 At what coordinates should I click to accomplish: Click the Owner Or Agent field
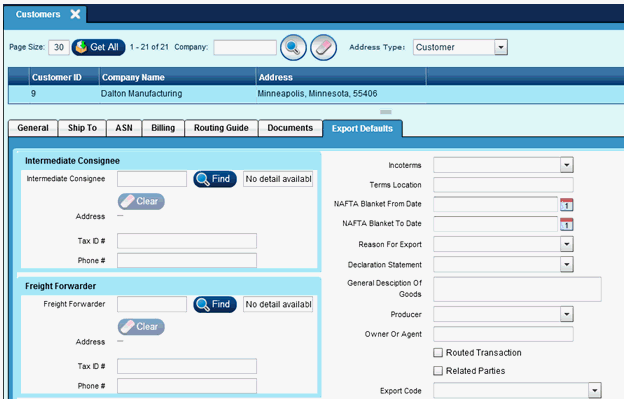click(x=503, y=334)
